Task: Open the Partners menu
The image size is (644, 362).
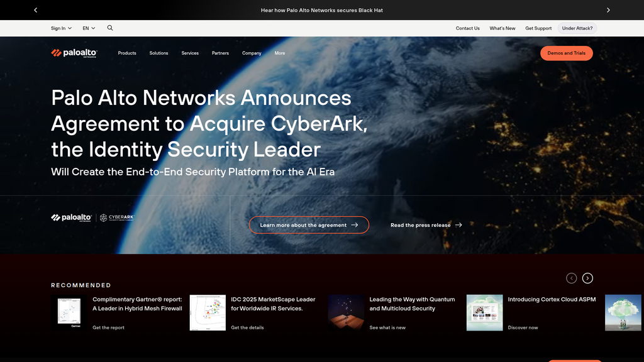Action: (x=220, y=53)
